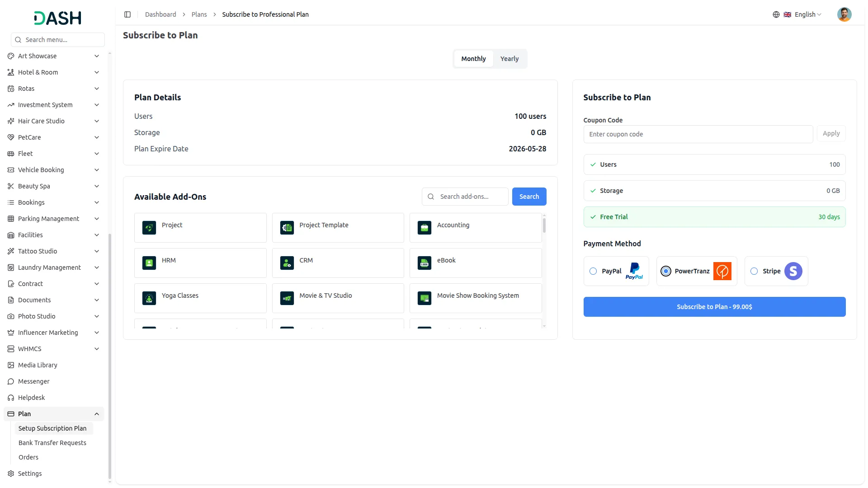Select the Stripe radio button
868x488 pixels.
point(754,271)
